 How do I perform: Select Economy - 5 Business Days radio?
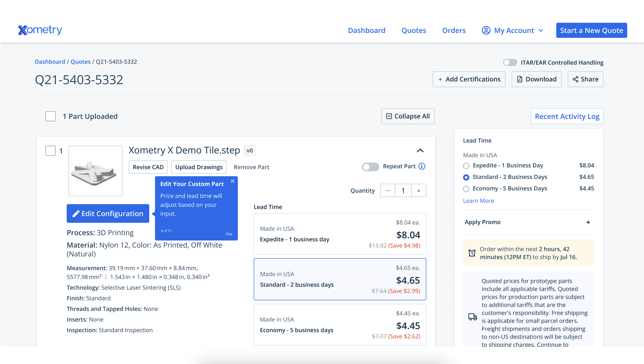[x=466, y=189]
